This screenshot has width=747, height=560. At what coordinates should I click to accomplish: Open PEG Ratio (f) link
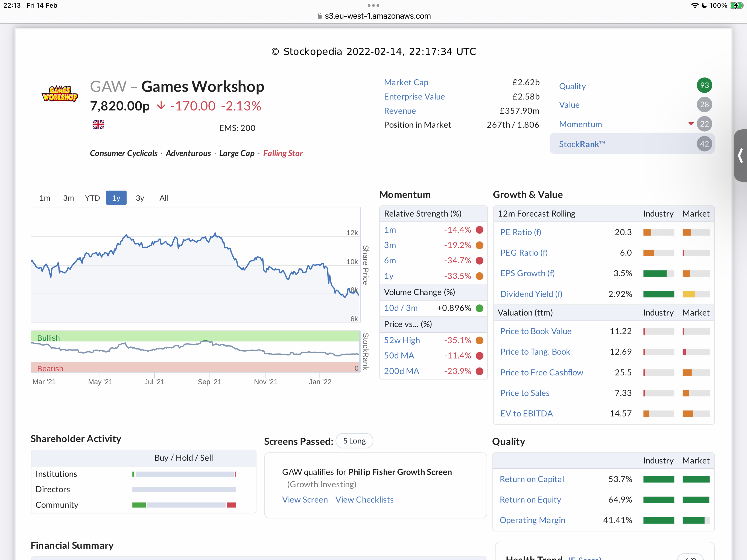coord(524,253)
